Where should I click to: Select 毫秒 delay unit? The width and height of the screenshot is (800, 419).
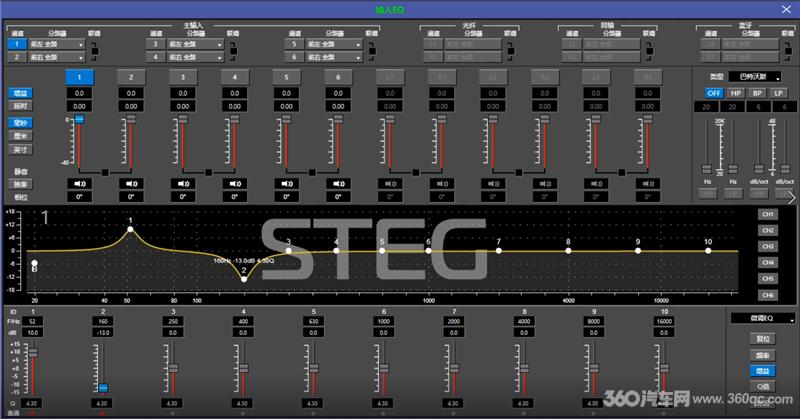(20, 123)
